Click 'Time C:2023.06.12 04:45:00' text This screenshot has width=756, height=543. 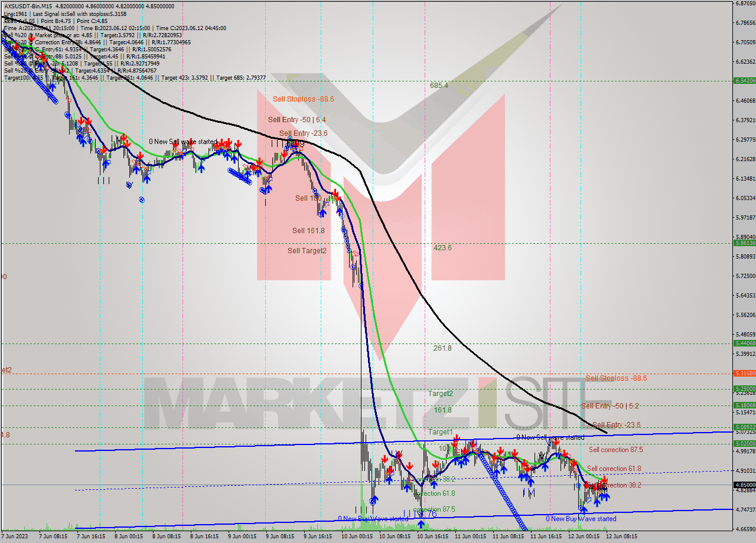[191, 28]
